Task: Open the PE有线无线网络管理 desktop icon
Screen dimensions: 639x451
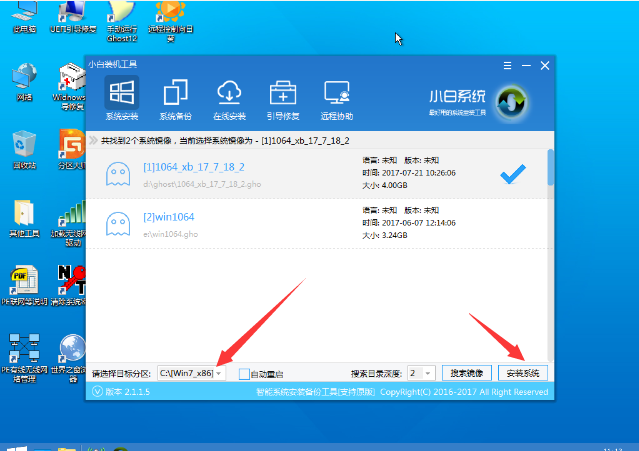Action: point(24,358)
